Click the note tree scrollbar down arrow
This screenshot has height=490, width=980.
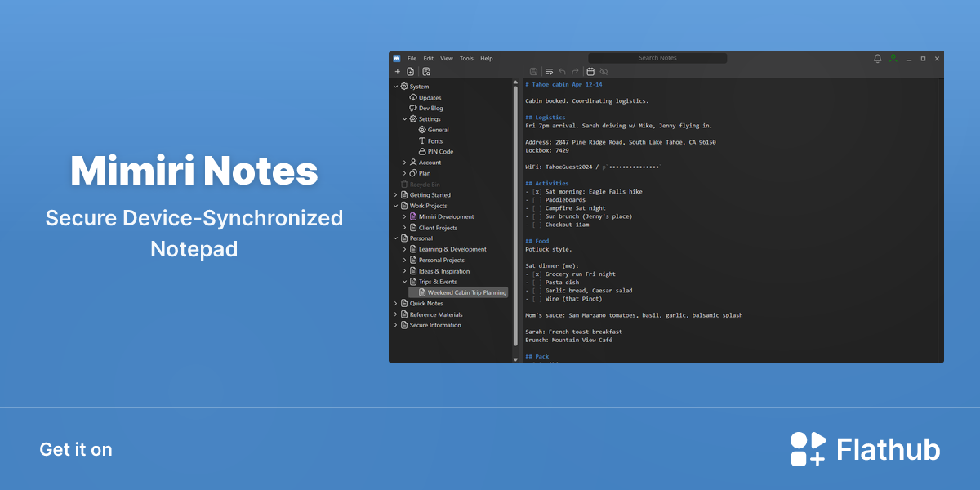tap(515, 359)
